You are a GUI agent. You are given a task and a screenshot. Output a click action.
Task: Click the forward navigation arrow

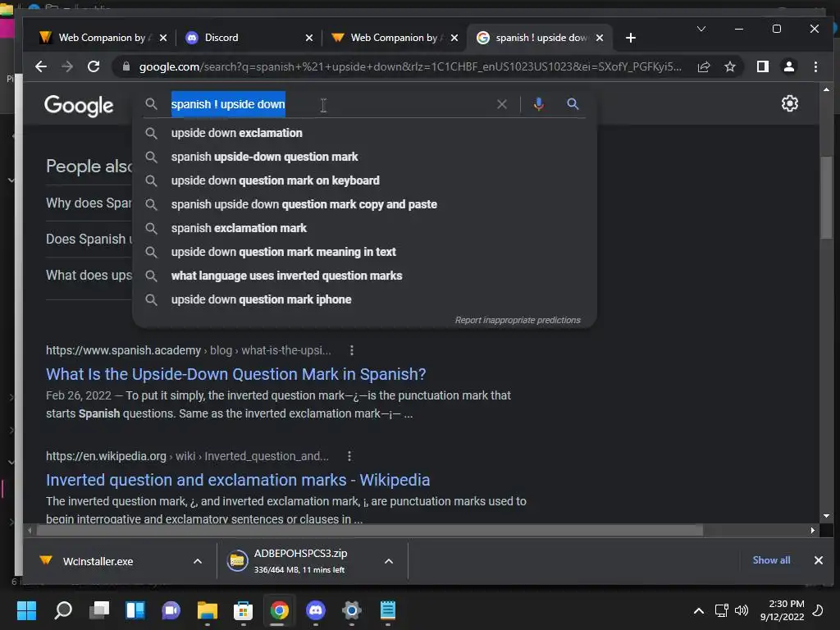click(67, 66)
